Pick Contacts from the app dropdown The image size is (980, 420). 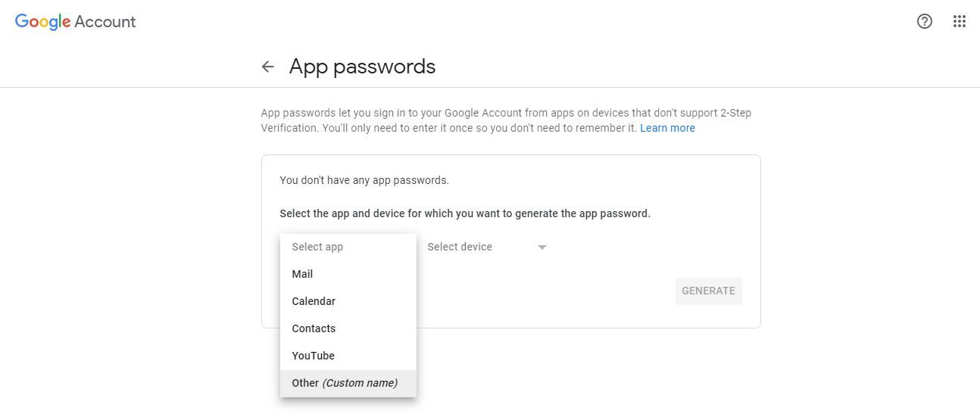[314, 328]
